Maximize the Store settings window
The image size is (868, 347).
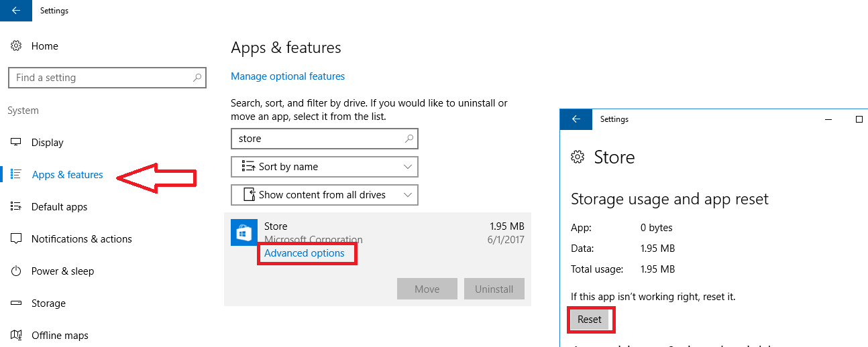point(859,119)
